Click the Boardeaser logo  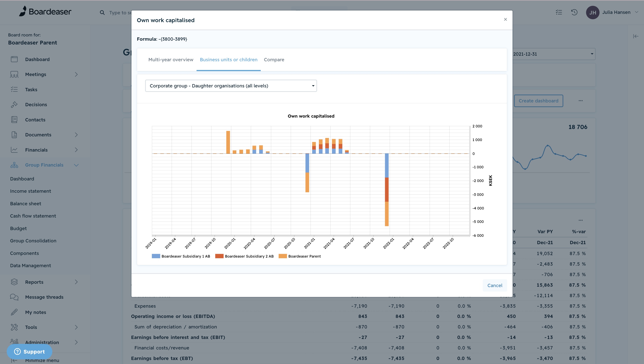tap(45, 11)
